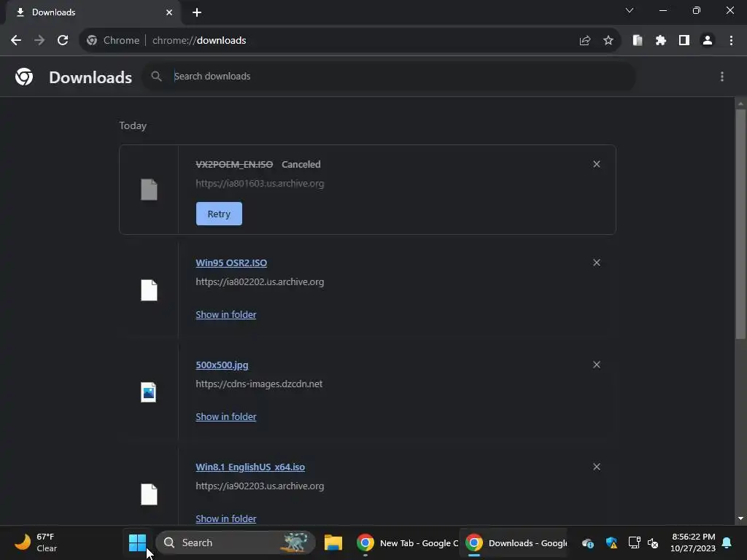Screen dimensions: 747x560
Task: Toggle the Chrome side panel
Action: pos(684,41)
